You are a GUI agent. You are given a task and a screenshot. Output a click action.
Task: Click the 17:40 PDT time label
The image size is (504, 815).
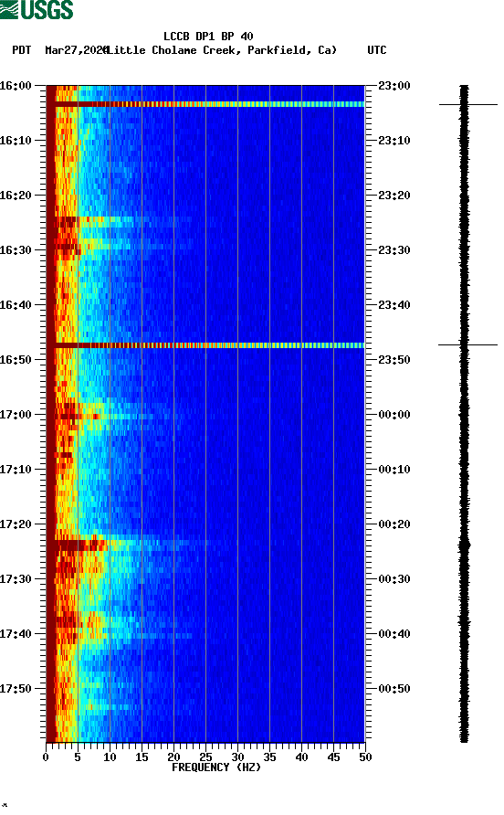pyautogui.click(x=16, y=634)
